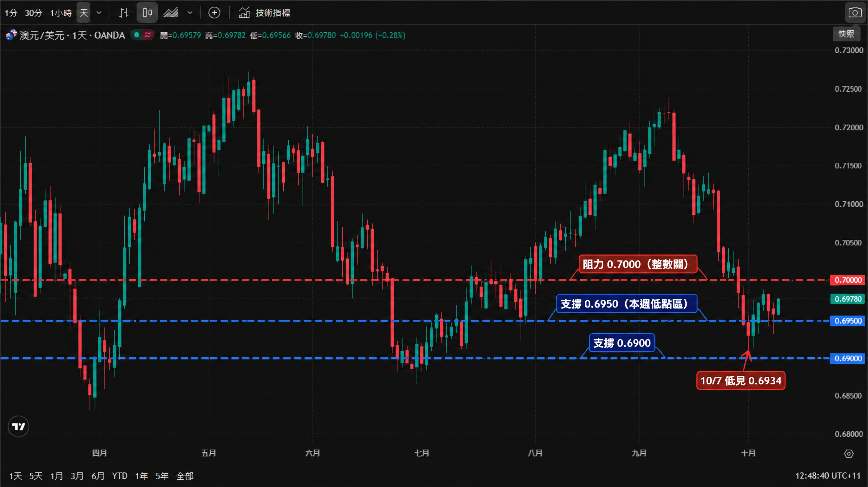Click the Australia/US flag symbol icon
This screenshot has width=868, height=487.
[11, 35]
